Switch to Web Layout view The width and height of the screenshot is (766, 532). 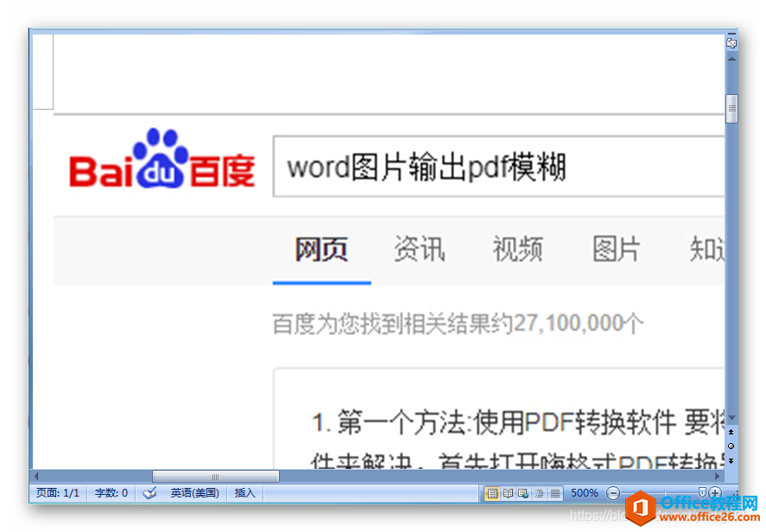coord(523,493)
